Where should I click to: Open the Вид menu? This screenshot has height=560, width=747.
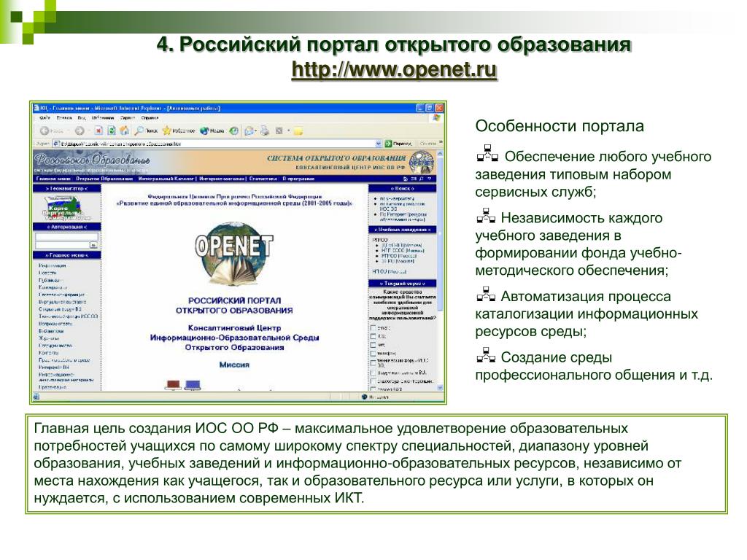pos(82,117)
